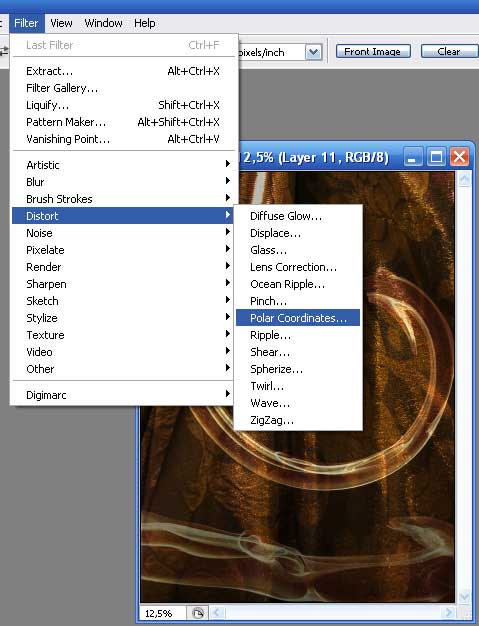Image resolution: width=479 pixels, height=626 pixels.
Task: Click the vertical scrollbar up arrow
Action: [x=464, y=179]
